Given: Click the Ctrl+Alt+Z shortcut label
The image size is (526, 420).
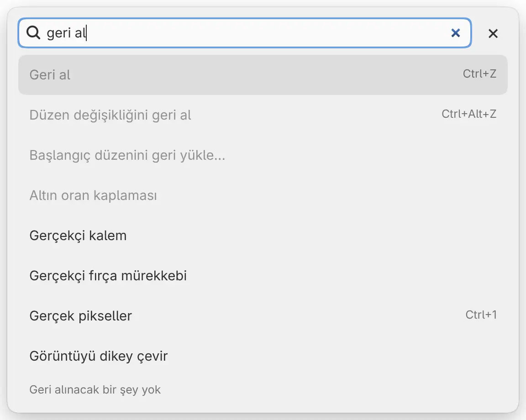Looking at the screenshot, I should (x=468, y=114).
